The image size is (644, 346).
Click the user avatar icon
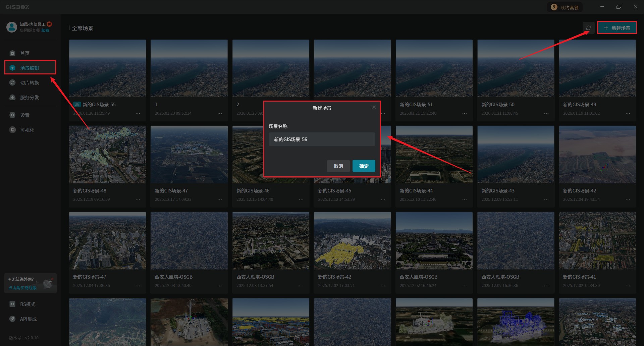(12, 27)
